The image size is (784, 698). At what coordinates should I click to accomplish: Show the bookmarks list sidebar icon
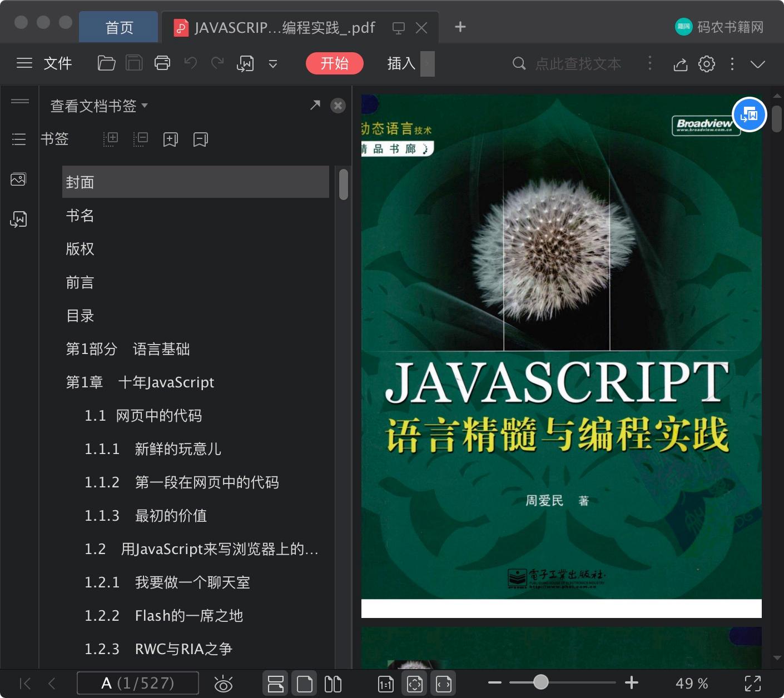click(x=19, y=139)
